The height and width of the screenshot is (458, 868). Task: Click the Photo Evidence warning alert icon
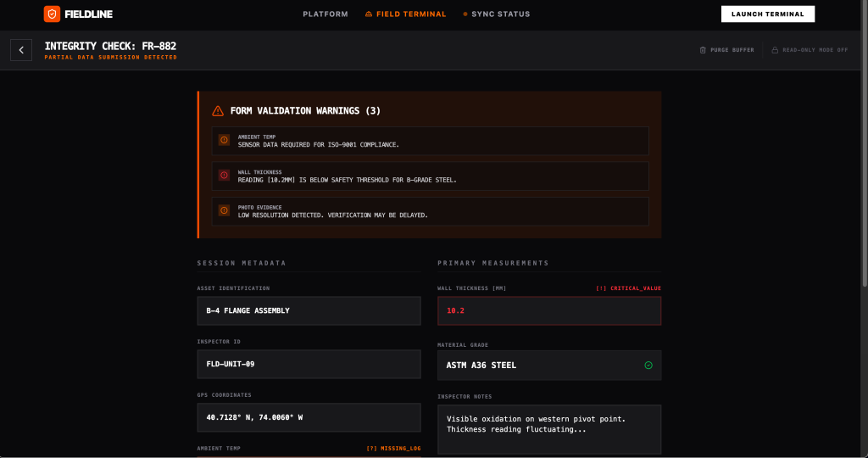click(224, 210)
